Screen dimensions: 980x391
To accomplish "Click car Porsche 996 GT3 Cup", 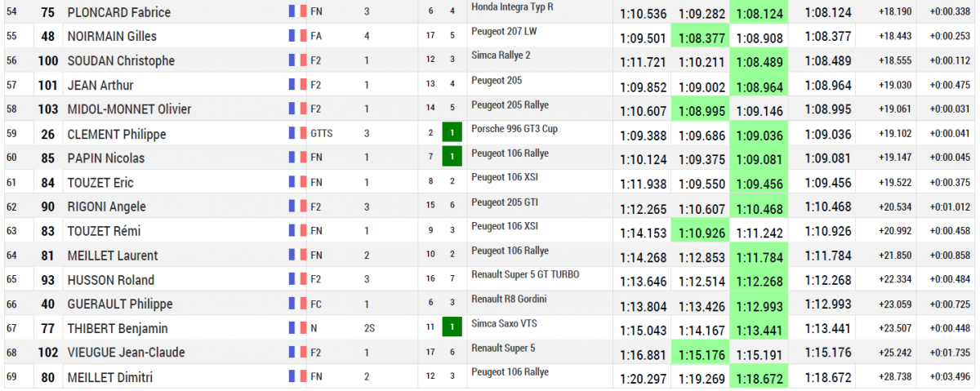I will tap(515, 129).
